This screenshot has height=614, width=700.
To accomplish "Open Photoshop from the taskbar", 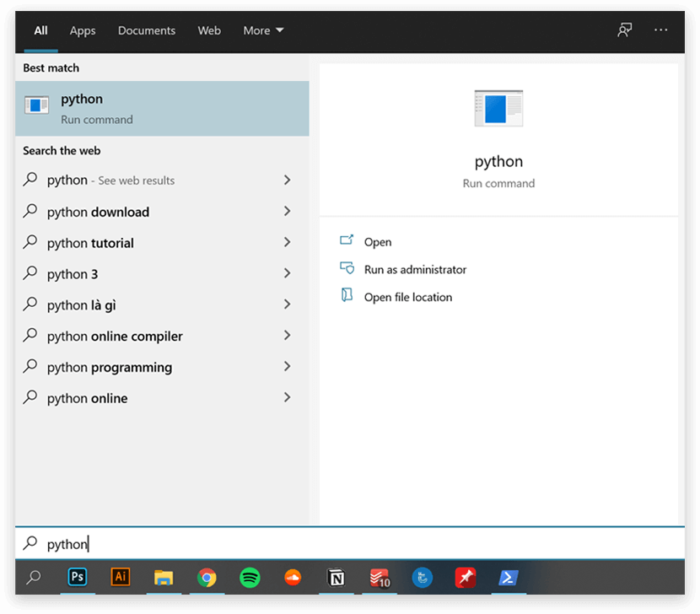I will pos(78,578).
